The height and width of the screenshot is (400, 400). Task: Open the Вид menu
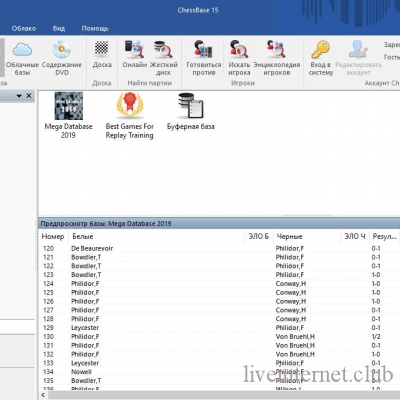pyautogui.click(x=59, y=29)
